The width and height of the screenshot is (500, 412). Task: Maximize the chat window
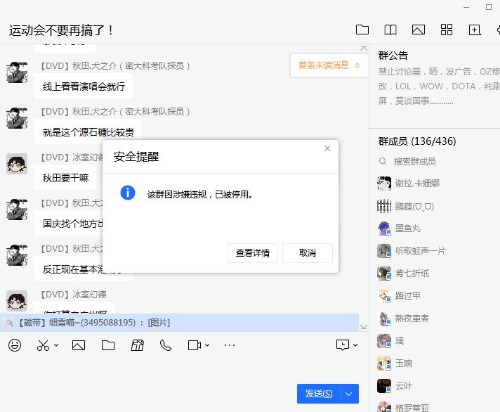click(489, 7)
